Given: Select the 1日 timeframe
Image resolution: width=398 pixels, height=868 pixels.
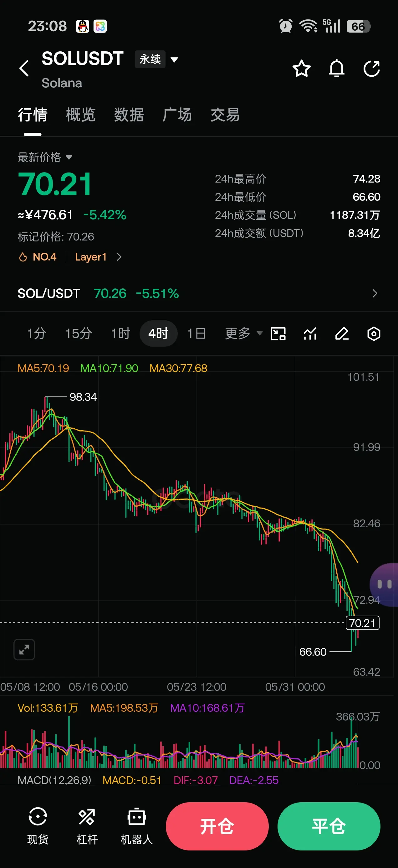Looking at the screenshot, I should (x=196, y=333).
